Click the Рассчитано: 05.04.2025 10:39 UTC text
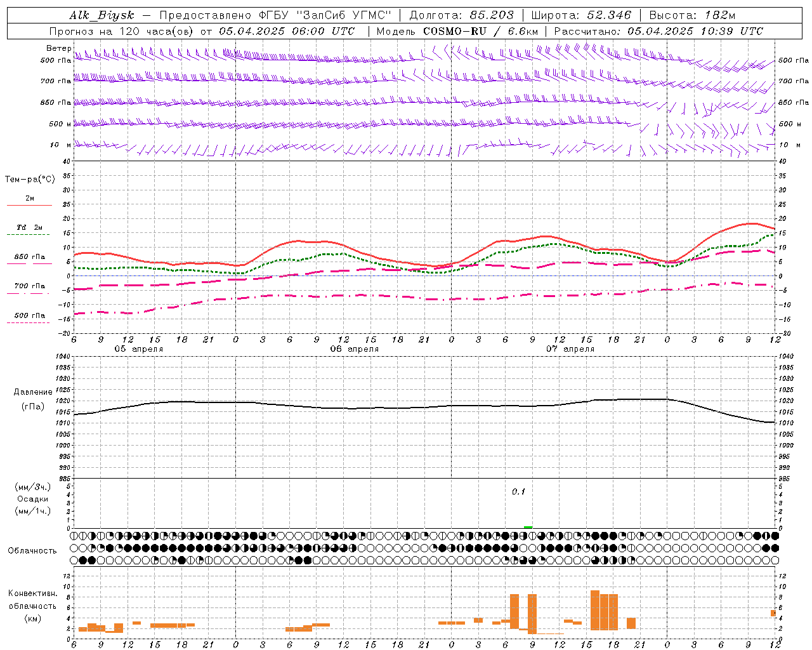The width and height of the screenshot is (812, 650). [658, 31]
